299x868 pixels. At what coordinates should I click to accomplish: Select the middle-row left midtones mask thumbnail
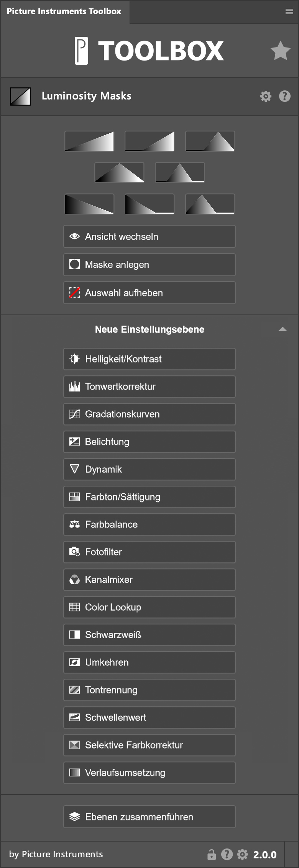coord(119,172)
